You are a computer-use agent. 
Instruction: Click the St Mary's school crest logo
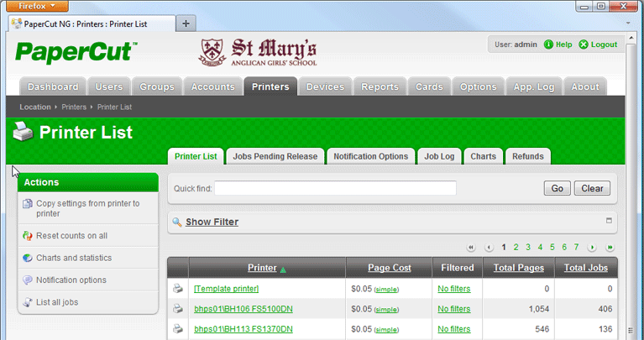click(212, 52)
